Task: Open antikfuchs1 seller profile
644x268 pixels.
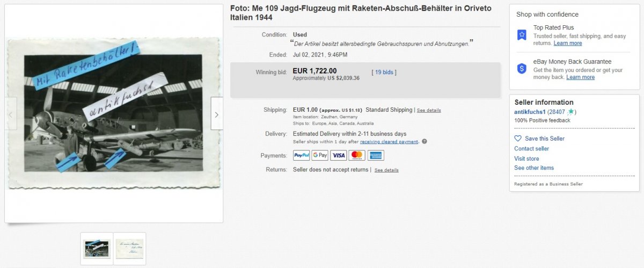Action: click(x=530, y=112)
